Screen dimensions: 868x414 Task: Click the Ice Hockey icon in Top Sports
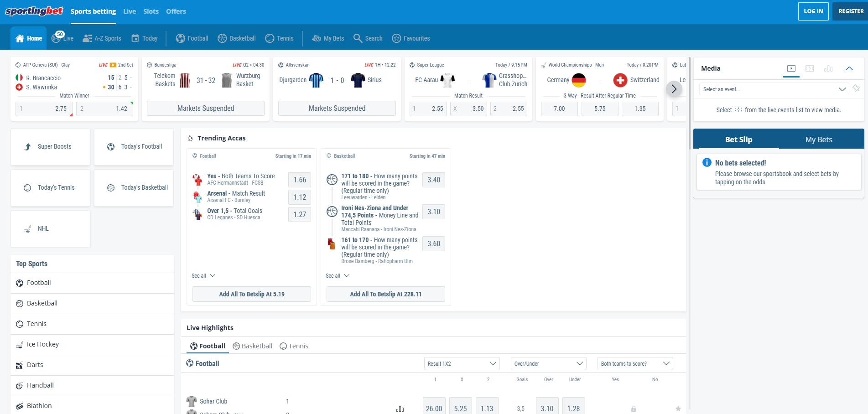19,345
